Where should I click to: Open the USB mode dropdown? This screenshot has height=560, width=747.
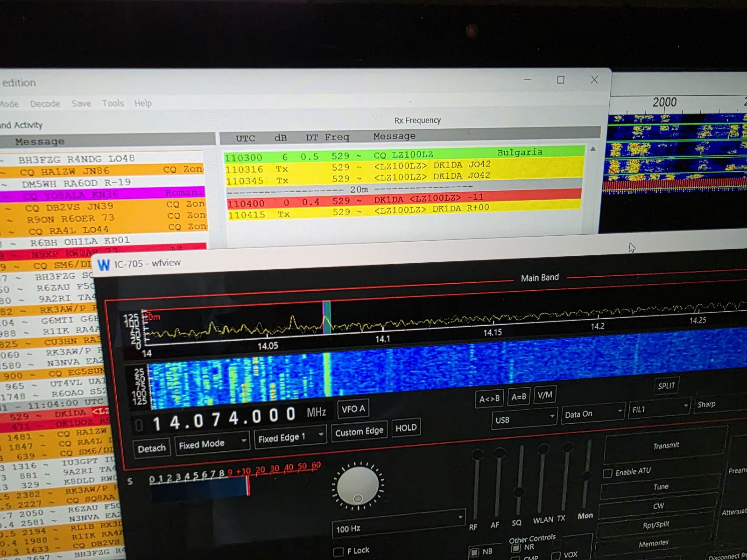pyautogui.click(x=524, y=419)
